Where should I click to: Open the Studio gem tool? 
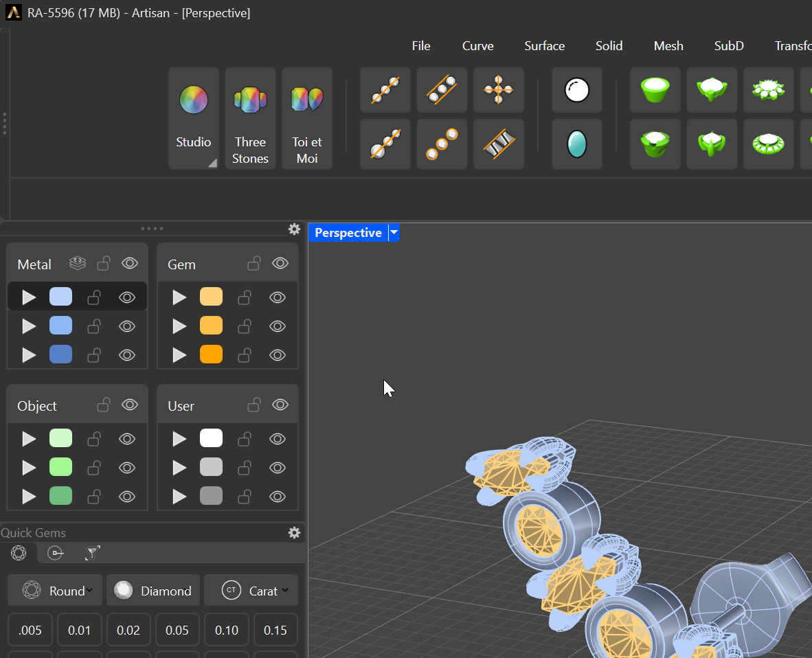pyautogui.click(x=193, y=118)
